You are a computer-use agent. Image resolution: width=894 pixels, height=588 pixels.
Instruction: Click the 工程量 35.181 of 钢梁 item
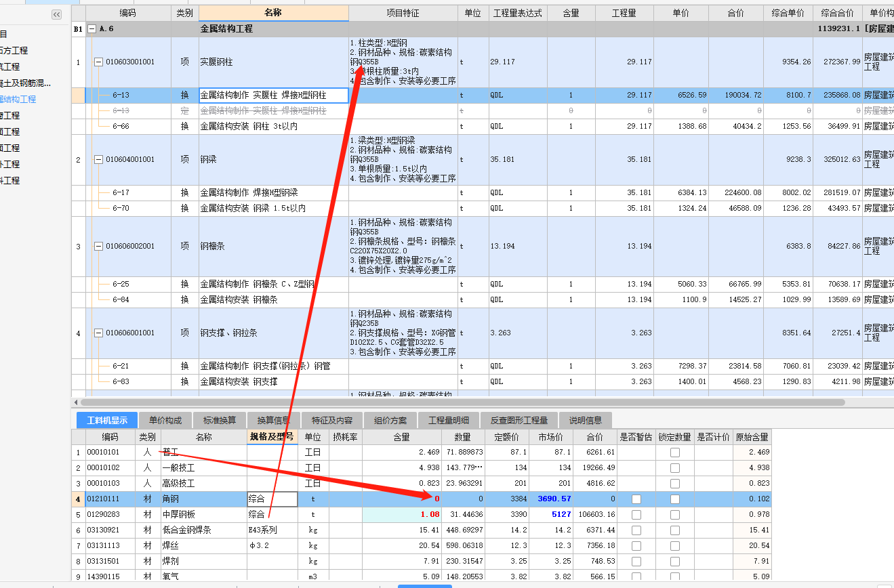(638, 160)
